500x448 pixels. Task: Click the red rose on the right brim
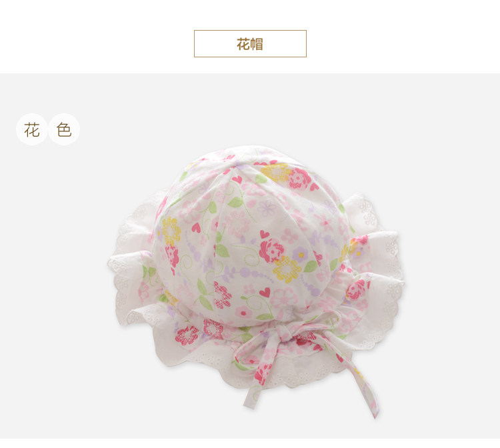coord(356,289)
